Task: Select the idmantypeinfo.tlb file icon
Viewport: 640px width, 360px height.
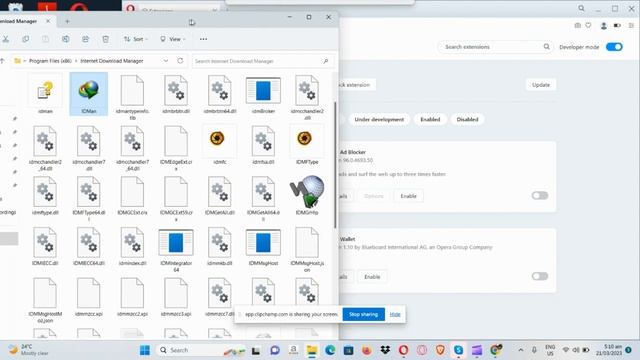Action: click(132, 90)
